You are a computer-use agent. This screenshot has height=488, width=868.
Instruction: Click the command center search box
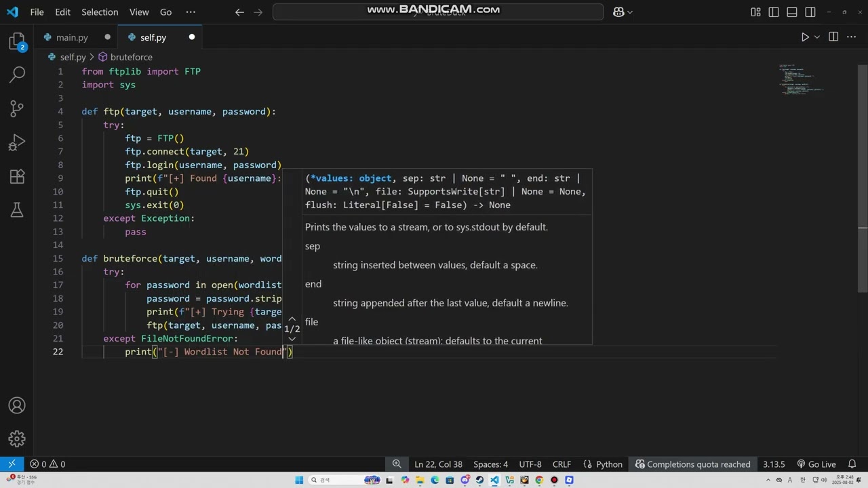click(x=438, y=12)
